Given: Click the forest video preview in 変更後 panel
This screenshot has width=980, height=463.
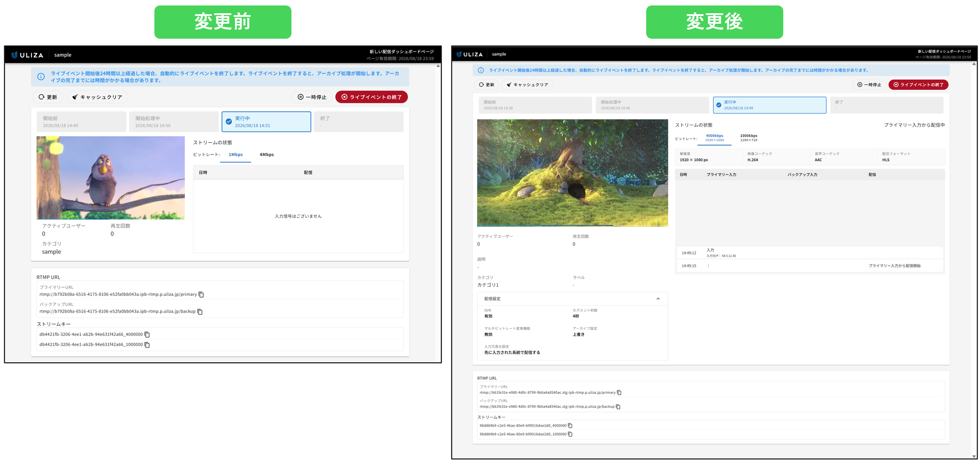Looking at the screenshot, I should (x=572, y=173).
